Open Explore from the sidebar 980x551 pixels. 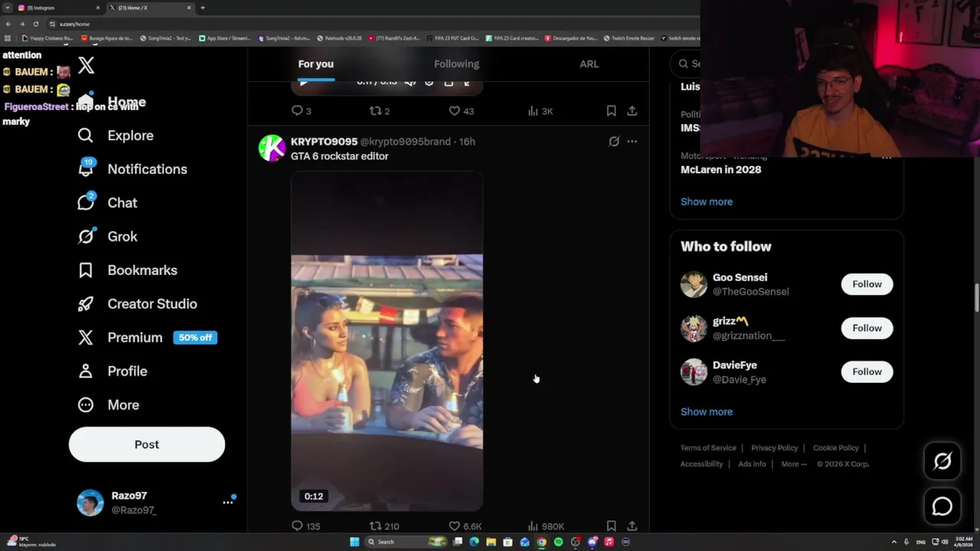(x=116, y=135)
